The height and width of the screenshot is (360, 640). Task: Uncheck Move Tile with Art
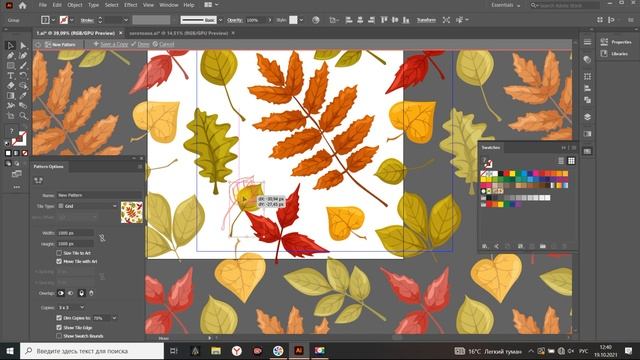(59, 261)
